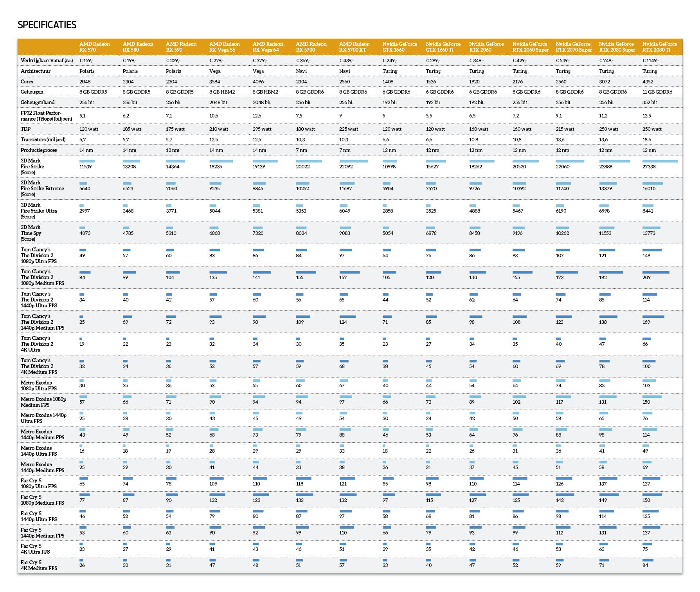
Task: Click the 'Cores' row label
Action: (x=27, y=81)
